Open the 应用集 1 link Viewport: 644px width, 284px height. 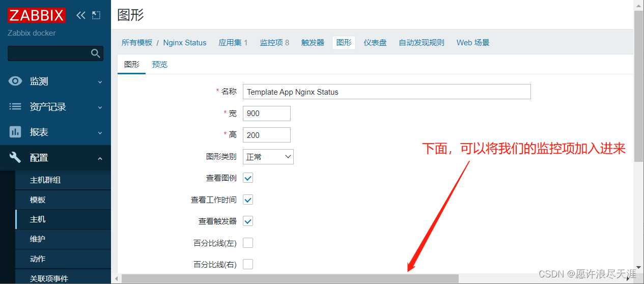tap(233, 43)
